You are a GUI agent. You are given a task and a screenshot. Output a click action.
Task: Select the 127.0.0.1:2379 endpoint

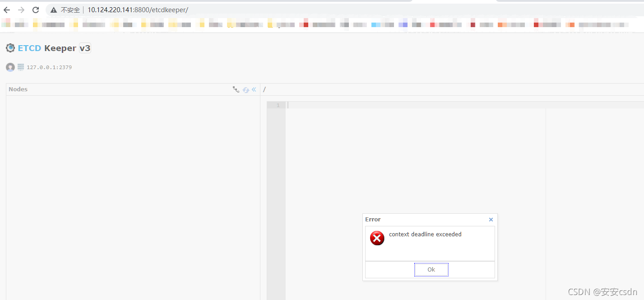49,67
